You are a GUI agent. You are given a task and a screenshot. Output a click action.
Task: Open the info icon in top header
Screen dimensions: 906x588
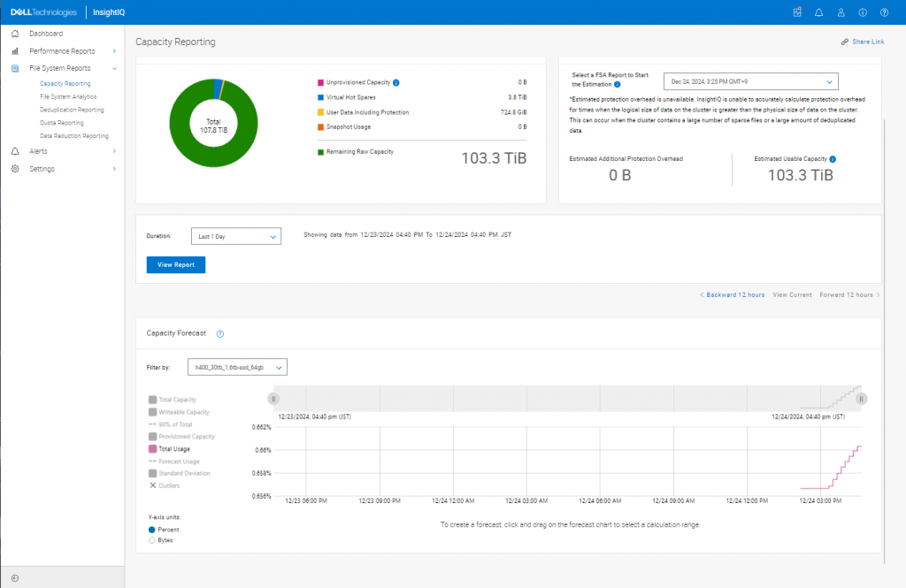coord(863,12)
